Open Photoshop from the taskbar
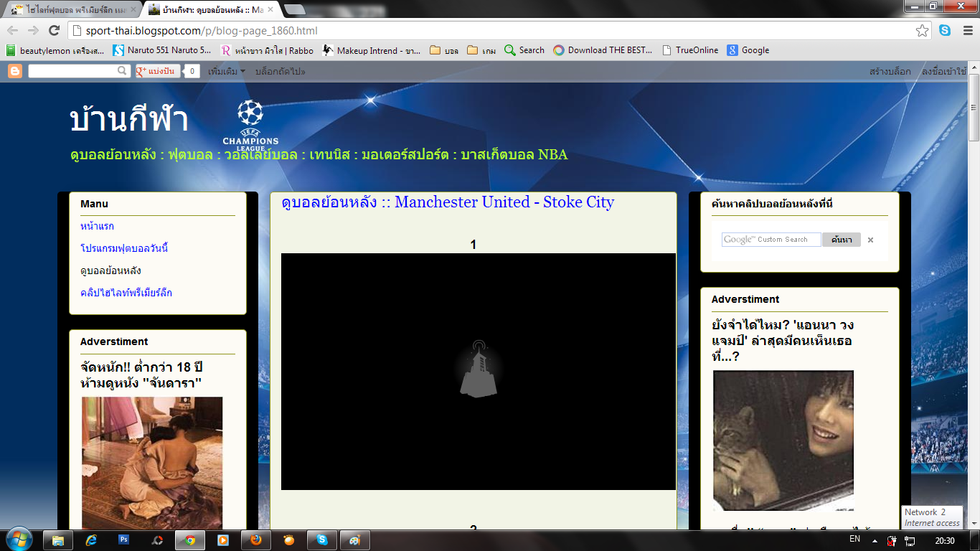 pos(124,540)
